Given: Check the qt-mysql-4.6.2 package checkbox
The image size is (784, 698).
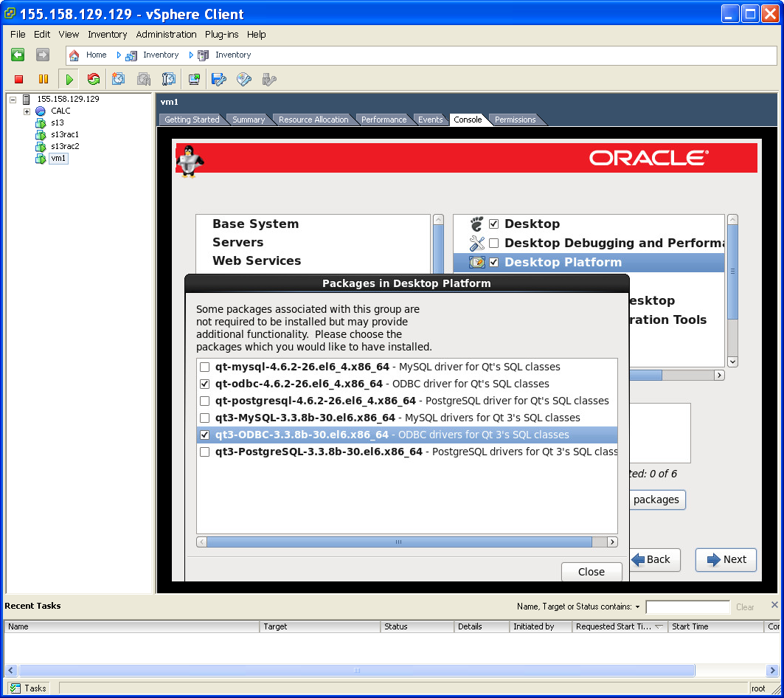Looking at the screenshot, I should [x=204, y=367].
